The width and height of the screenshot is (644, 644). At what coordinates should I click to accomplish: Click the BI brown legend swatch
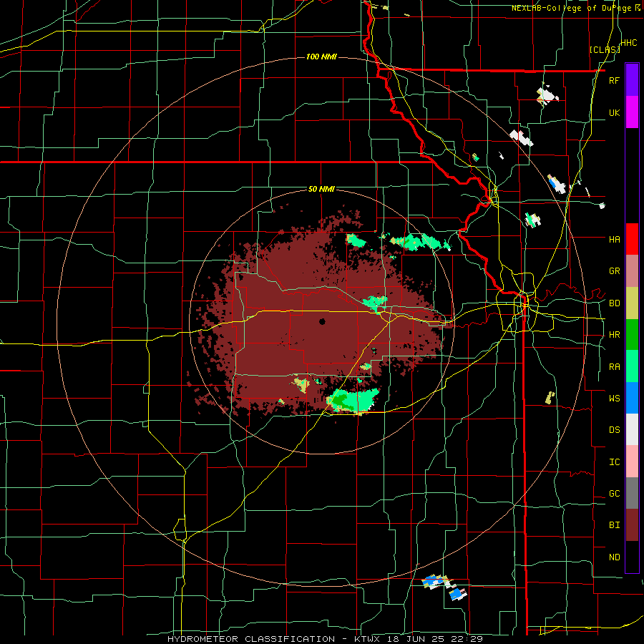(632, 525)
